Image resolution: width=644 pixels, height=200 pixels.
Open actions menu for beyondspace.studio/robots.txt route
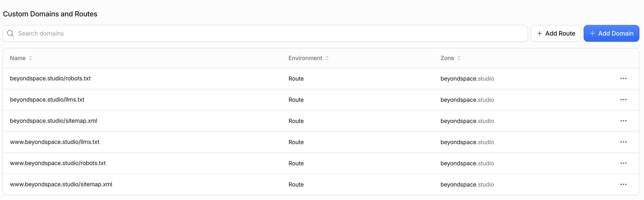coord(623,78)
